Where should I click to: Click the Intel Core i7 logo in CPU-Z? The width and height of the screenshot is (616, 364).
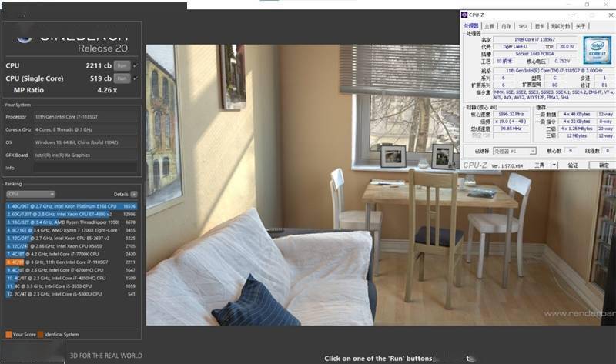598,50
